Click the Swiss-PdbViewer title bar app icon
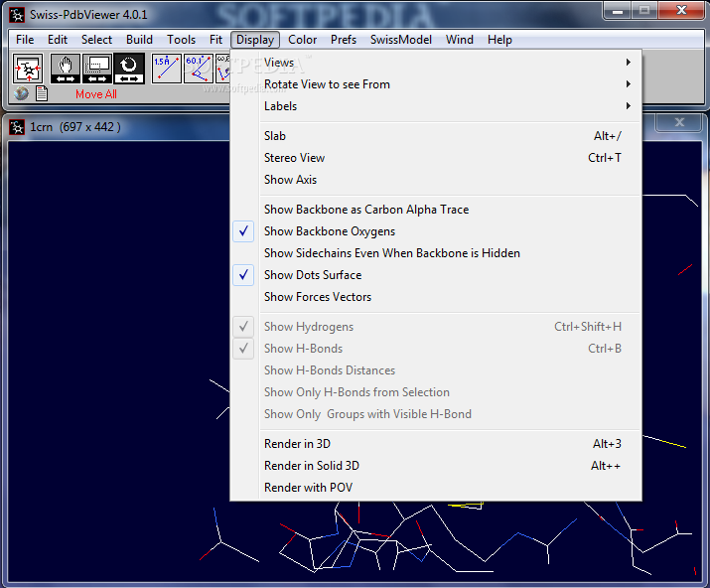 17,15
